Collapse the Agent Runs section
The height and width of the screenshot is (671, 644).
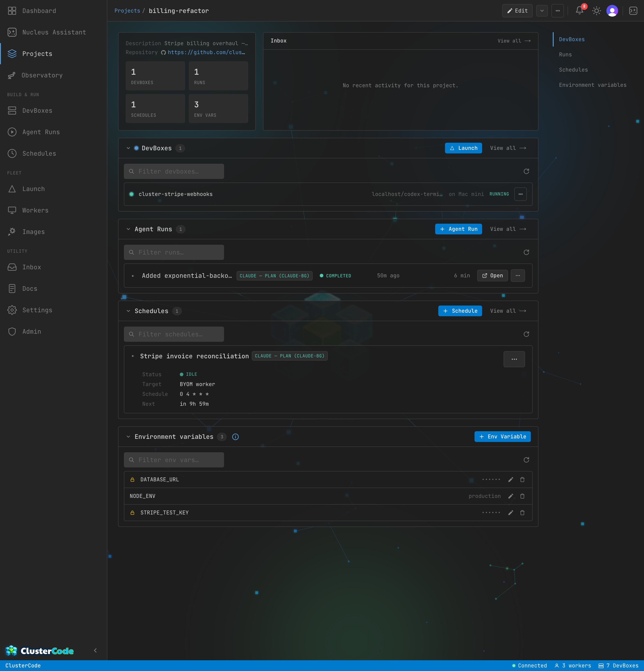pos(128,229)
